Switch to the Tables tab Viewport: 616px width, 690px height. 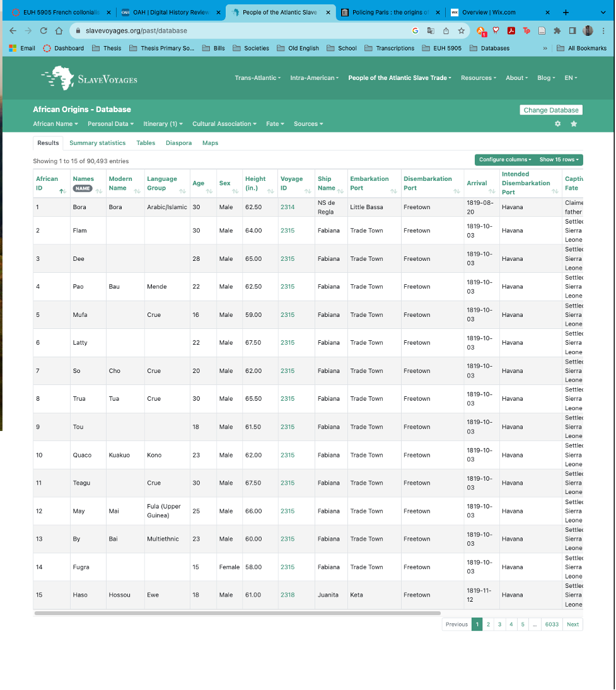pos(146,143)
